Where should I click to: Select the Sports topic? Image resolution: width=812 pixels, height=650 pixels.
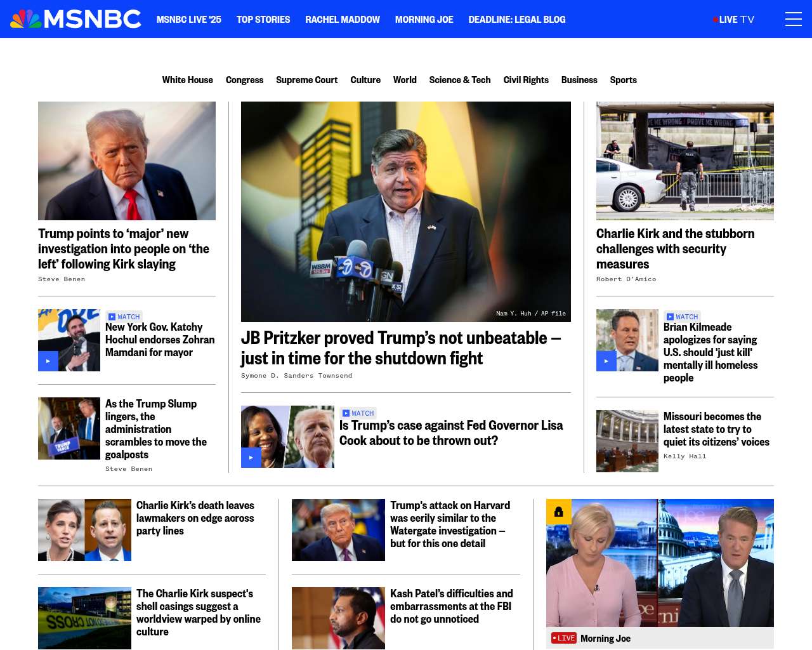624,80
